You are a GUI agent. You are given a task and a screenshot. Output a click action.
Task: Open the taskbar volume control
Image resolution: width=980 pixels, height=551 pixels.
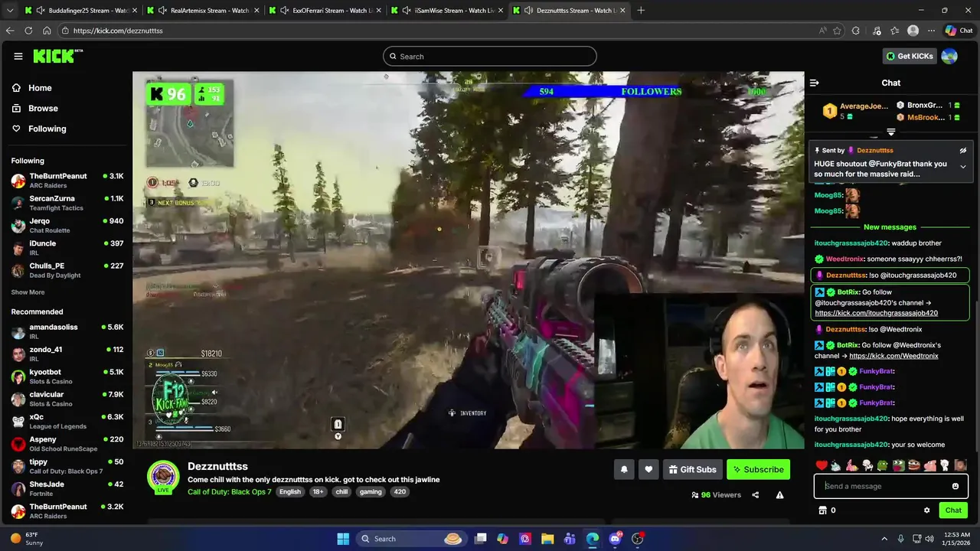pos(929,539)
